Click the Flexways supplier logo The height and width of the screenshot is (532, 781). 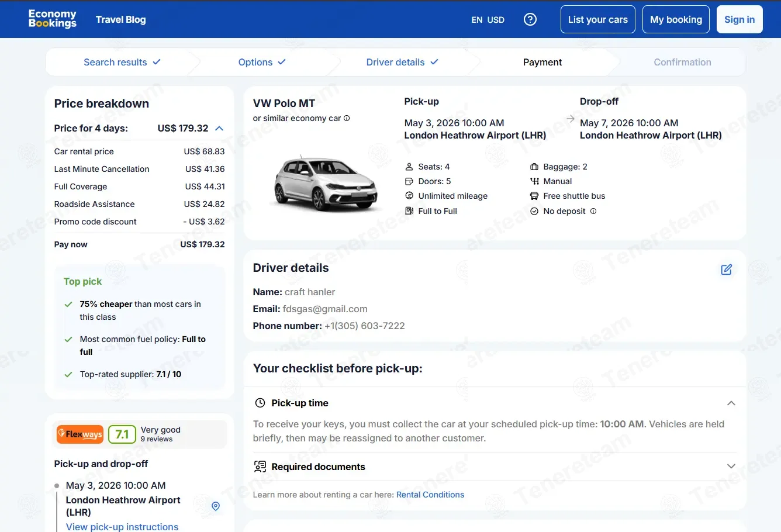tap(80, 434)
